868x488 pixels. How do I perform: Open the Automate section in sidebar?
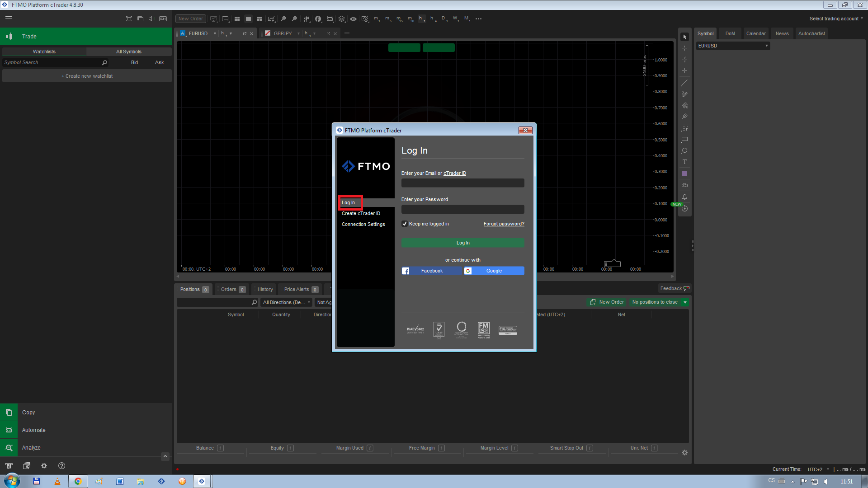[33, 430]
